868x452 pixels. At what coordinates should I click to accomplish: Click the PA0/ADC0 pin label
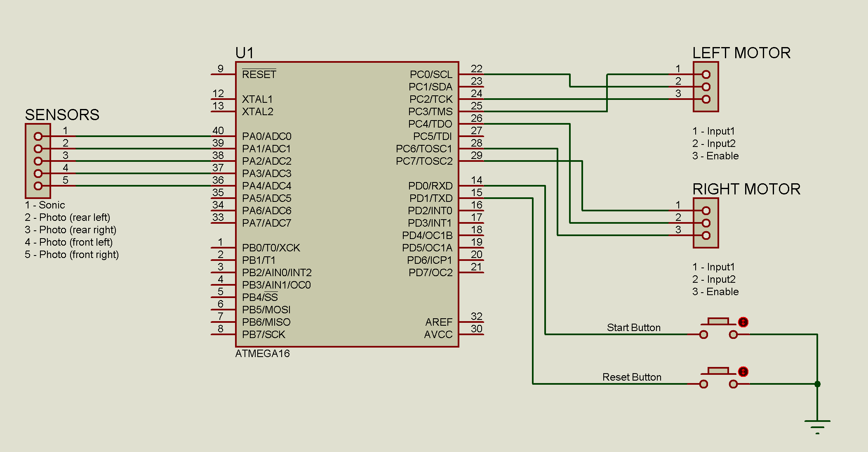point(267,136)
